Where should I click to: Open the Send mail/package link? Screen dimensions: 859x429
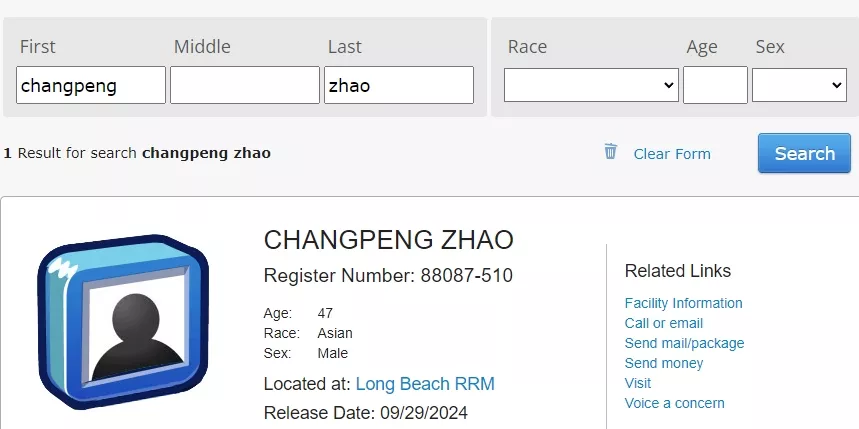point(684,343)
